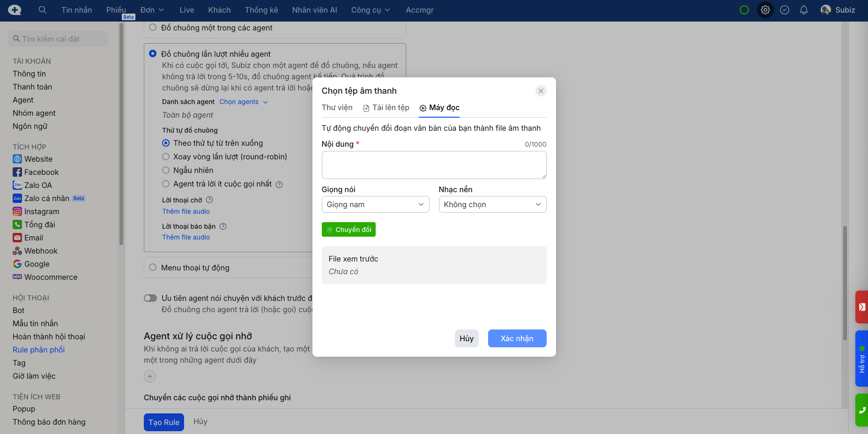Expand the Chọn agents dropdown
868x434 pixels.
(x=244, y=102)
